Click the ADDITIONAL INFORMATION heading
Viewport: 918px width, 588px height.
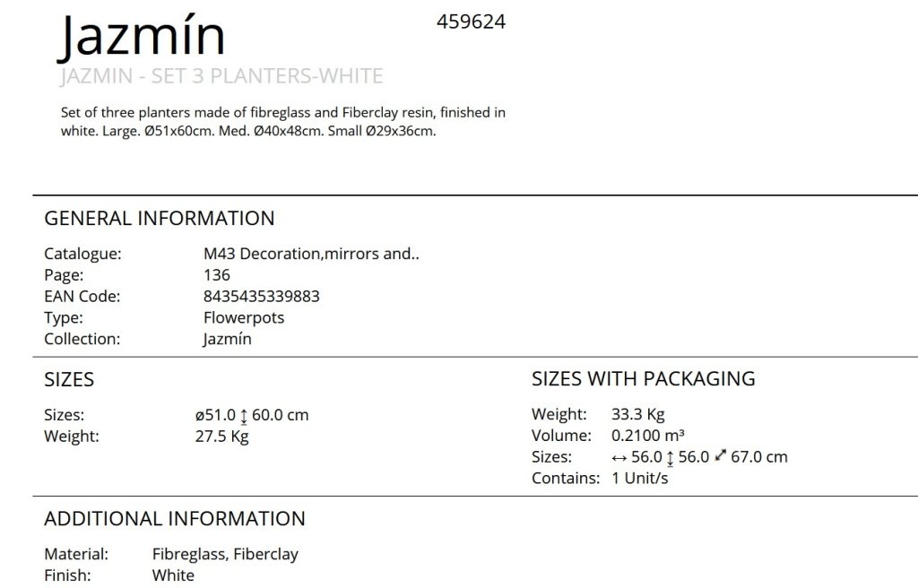pos(175,519)
